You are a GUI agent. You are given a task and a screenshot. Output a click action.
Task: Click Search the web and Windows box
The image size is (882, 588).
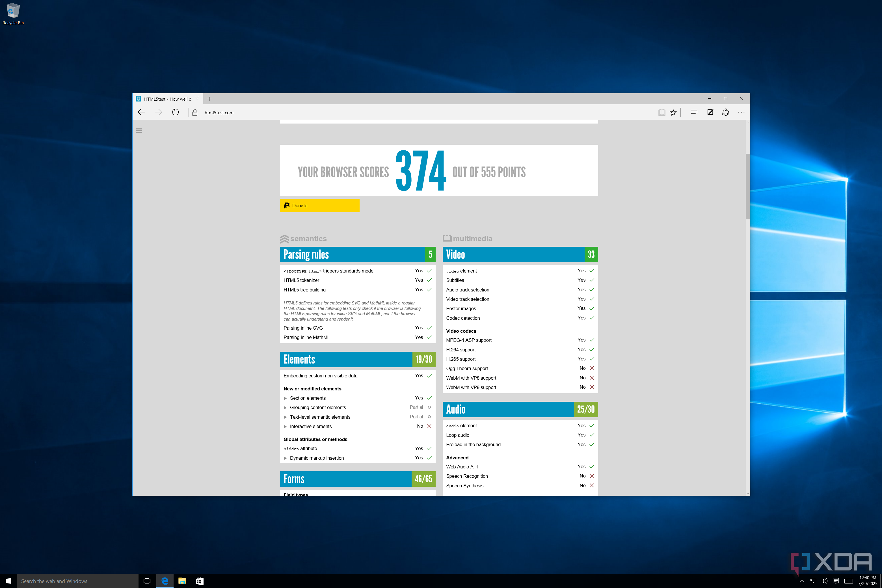point(78,581)
